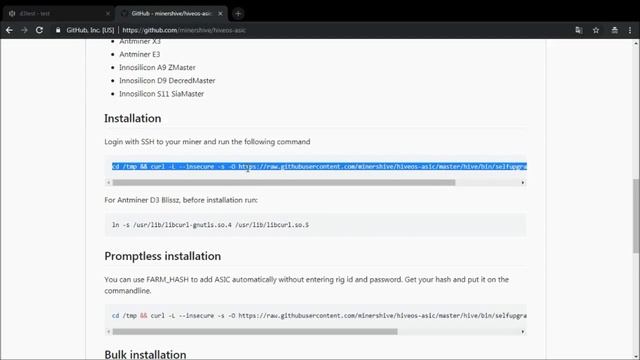The height and width of the screenshot is (360, 640).
Task: Open Chrome's three-dot menu
Action: [630, 30]
